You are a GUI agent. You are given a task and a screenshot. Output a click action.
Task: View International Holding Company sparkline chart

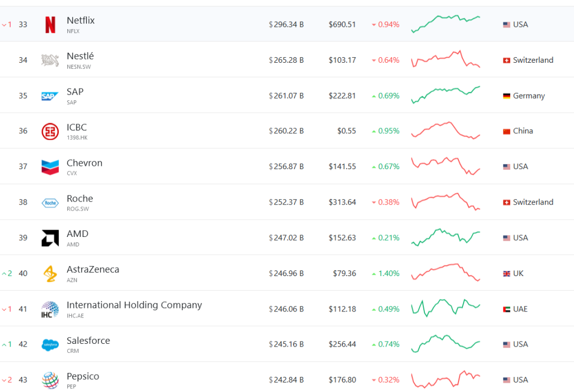(x=446, y=308)
